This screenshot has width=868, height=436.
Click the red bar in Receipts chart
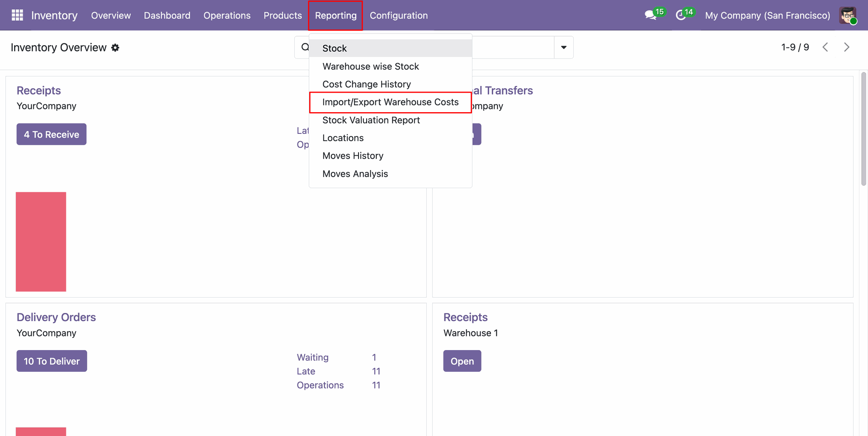click(x=41, y=242)
